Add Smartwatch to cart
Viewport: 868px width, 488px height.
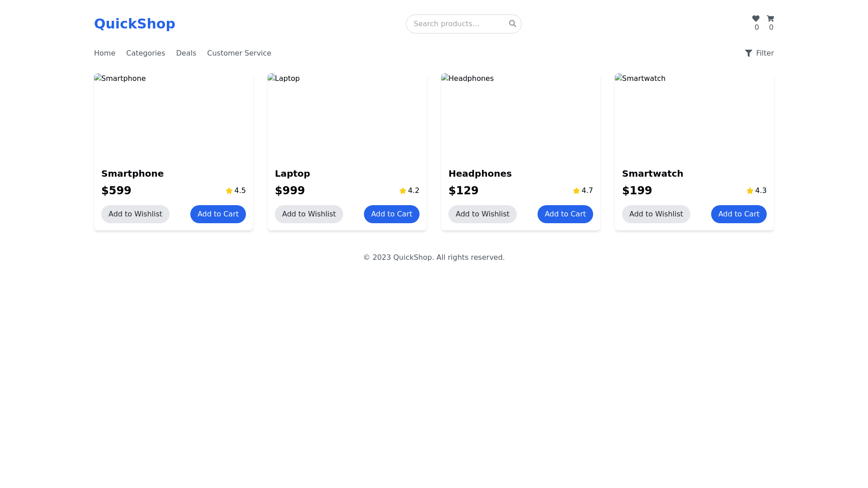(739, 214)
